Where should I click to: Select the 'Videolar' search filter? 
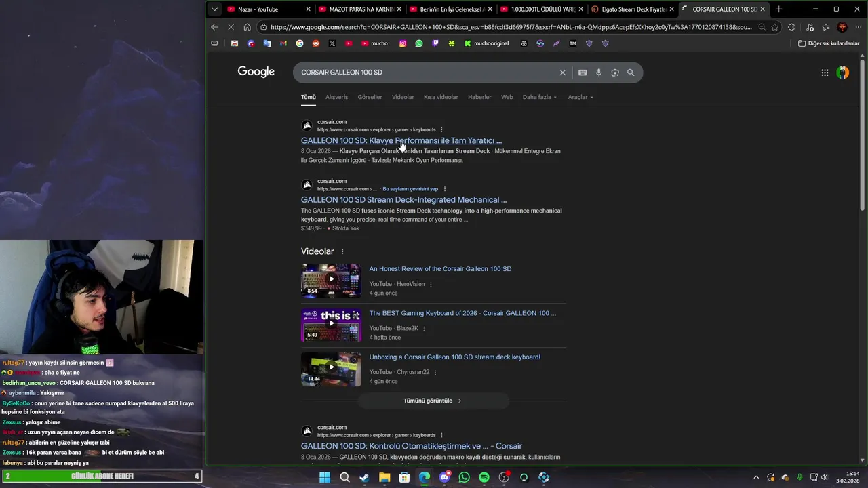coord(403,97)
